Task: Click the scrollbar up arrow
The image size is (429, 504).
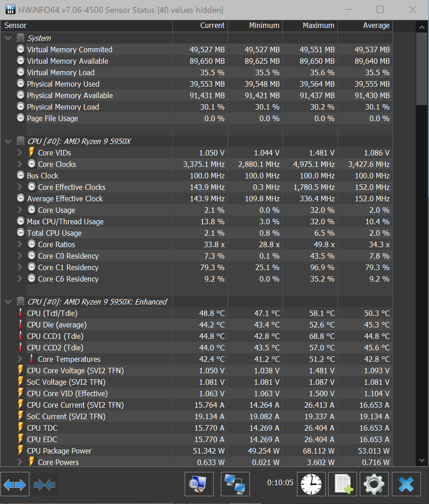Action: (x=422, y=28)
